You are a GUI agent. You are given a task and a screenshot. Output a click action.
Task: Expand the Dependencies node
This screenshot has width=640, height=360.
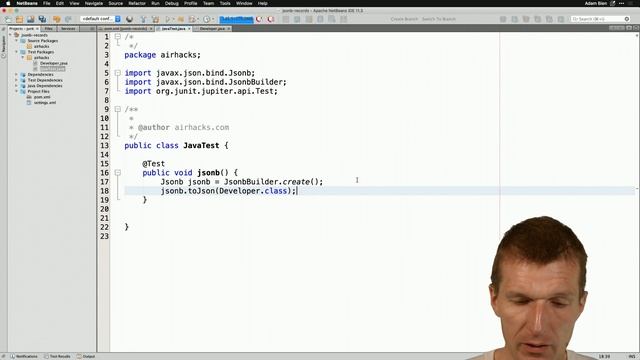pyautogui.click(x=17, y=75)
